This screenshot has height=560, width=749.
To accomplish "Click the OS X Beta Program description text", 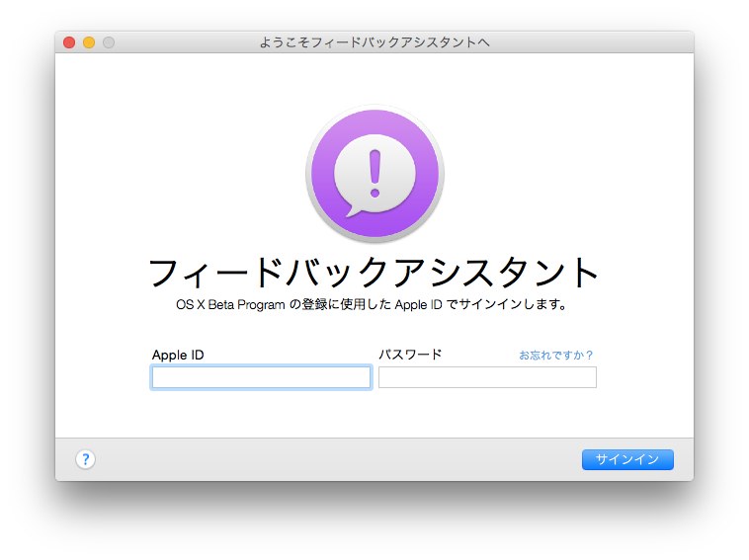I will coord(372,304).
